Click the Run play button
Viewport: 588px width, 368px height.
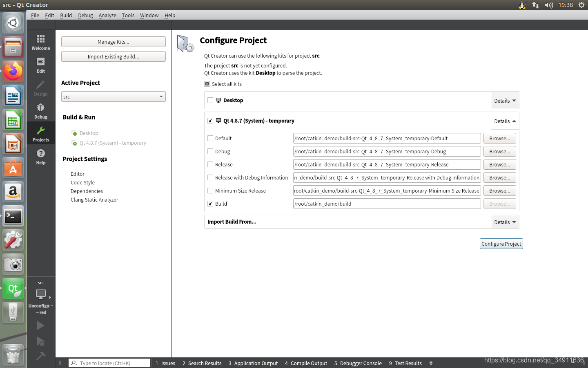tap(40, 325)
